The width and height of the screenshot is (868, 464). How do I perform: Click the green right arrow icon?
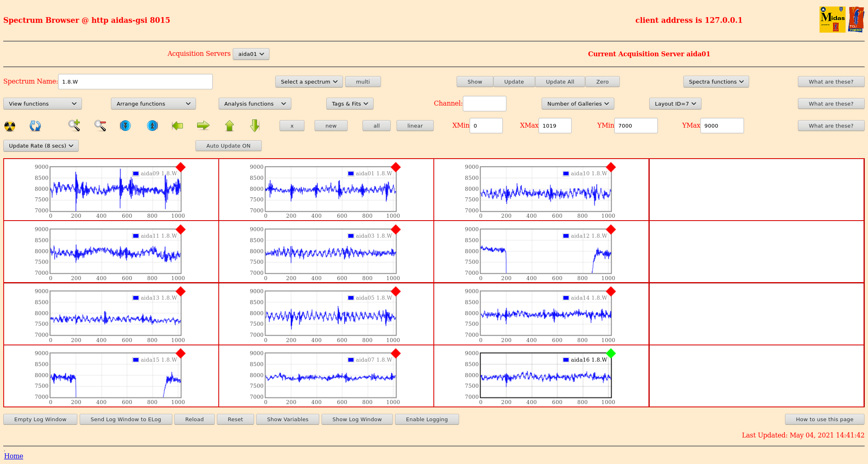[x=203, y=126]
